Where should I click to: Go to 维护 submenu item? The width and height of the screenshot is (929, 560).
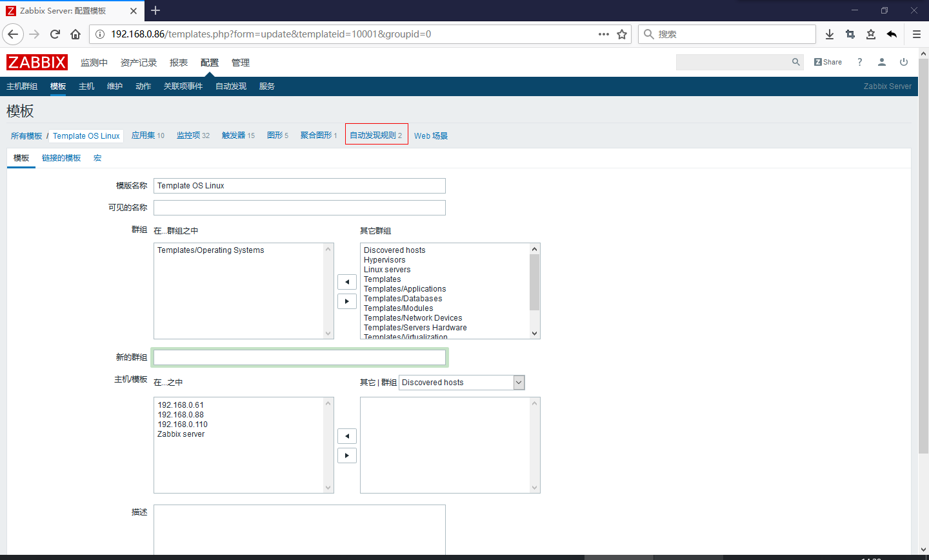click(115, 86)
